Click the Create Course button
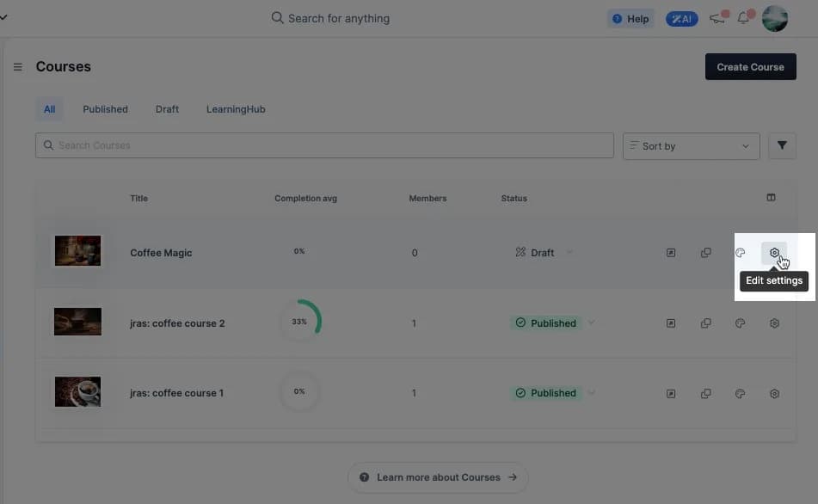Screen dimensions: 818x504 (x=750, y=67)
